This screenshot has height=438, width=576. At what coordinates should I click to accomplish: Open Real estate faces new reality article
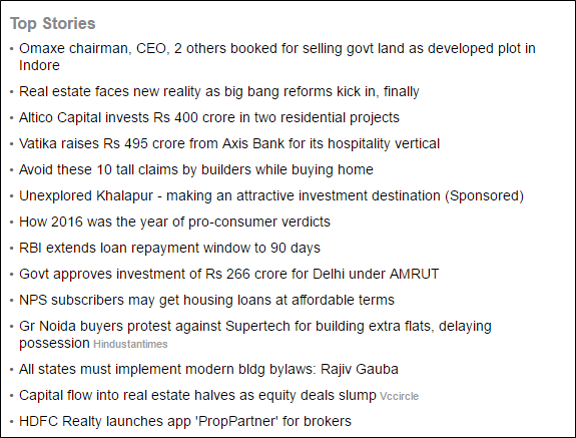point(219,91)
